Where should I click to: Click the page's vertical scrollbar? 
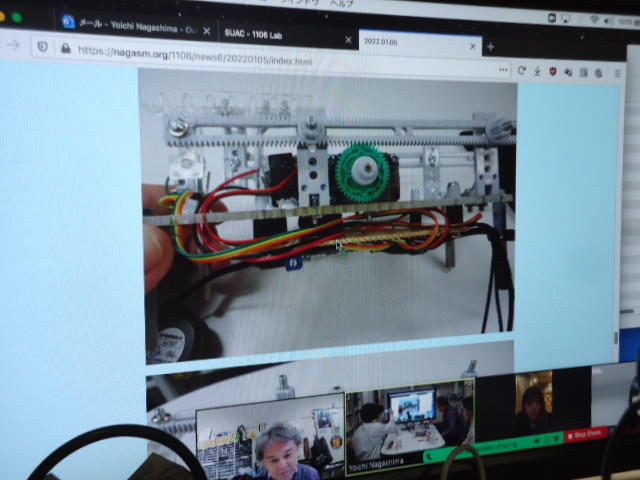click(616, 338)
